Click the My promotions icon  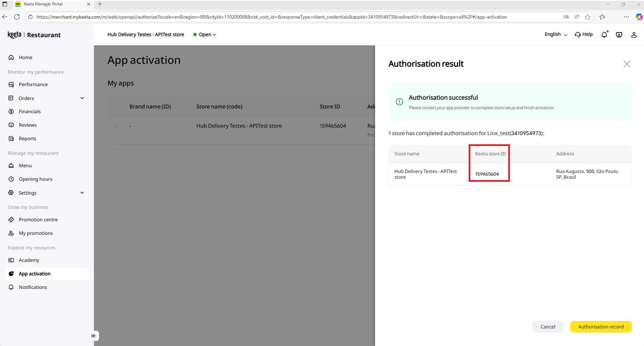click(11, 233)
